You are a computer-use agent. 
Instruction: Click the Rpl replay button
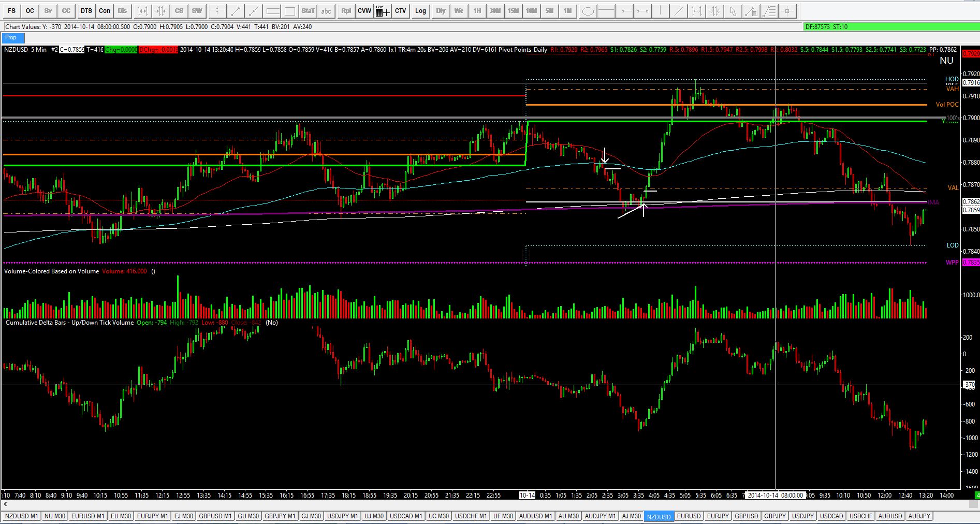coord(346,11)
